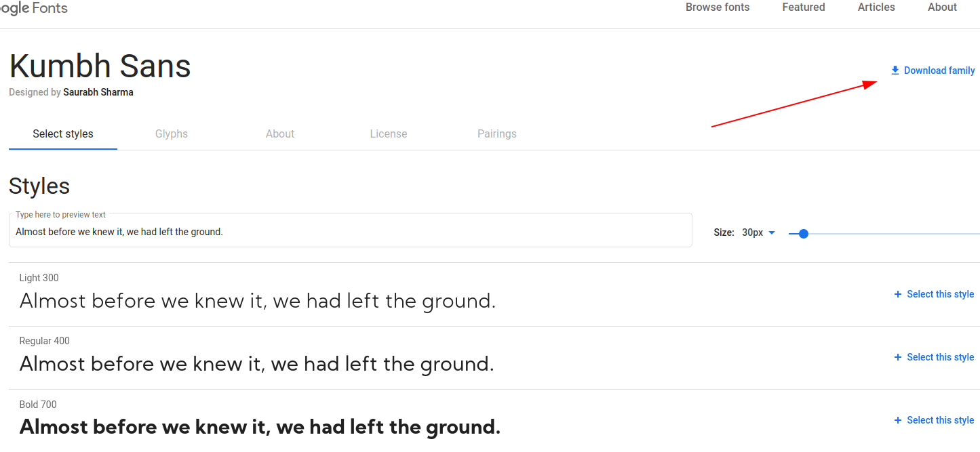Open the About tab under Kumbh Sans
Screen dimensions: 980x452
coord(280,133)
